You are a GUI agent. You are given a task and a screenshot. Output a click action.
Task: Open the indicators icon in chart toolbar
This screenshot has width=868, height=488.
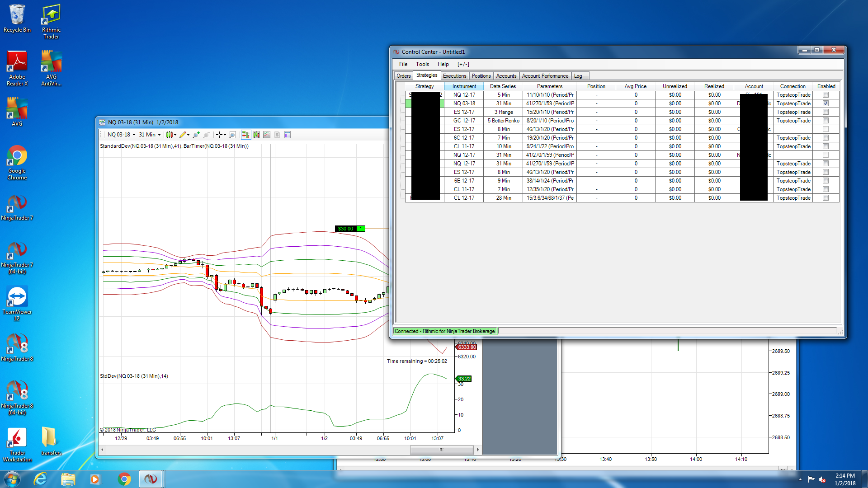[267, 135]
